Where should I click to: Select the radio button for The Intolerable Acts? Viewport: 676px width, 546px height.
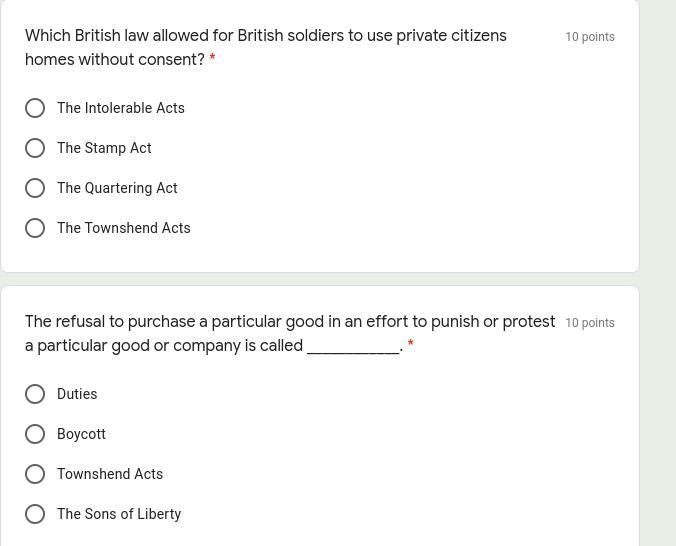click(35, 108)
